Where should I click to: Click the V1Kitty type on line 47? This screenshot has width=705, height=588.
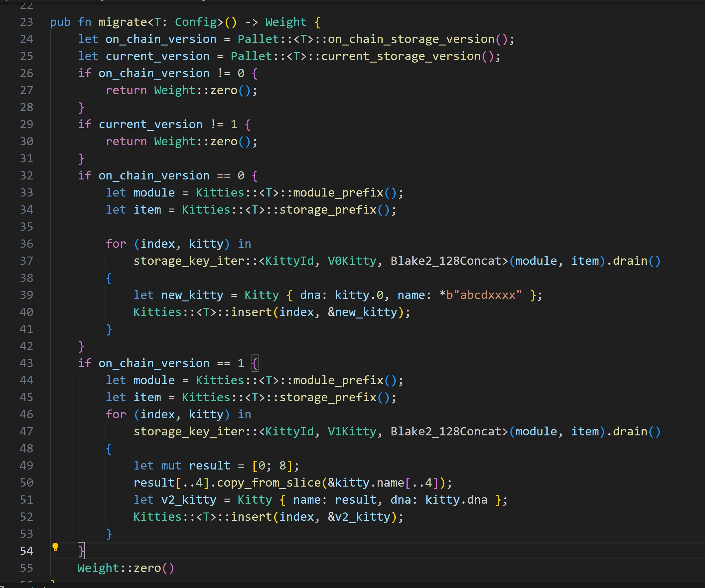[x=352, y=431]
